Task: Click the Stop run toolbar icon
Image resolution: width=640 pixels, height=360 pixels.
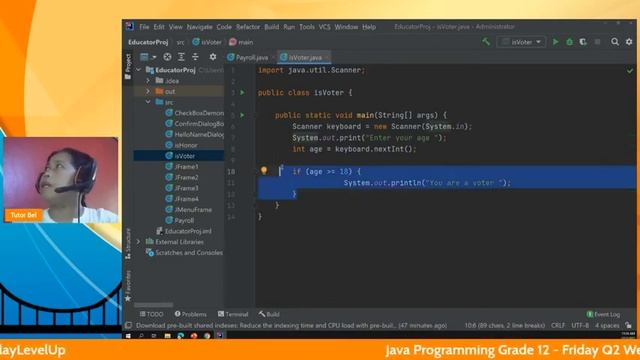Action: click(x=597, y=42)
